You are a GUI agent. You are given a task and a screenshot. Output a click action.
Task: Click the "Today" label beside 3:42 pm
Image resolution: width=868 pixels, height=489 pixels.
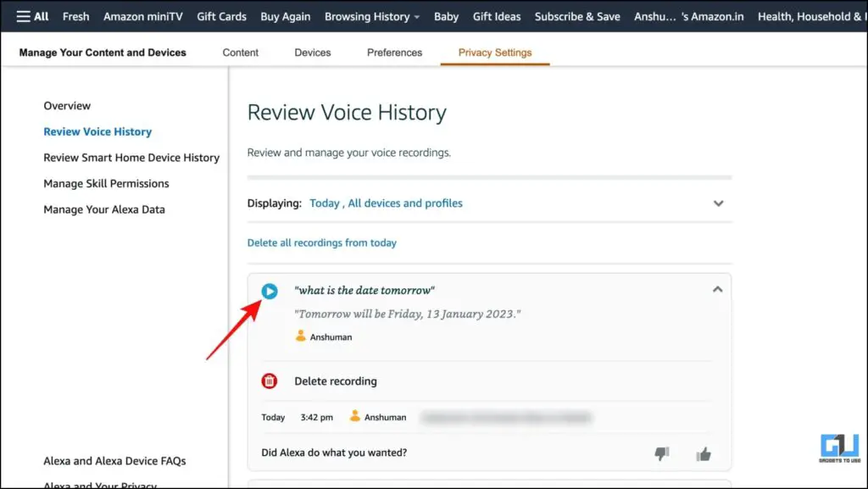point(273,418)
